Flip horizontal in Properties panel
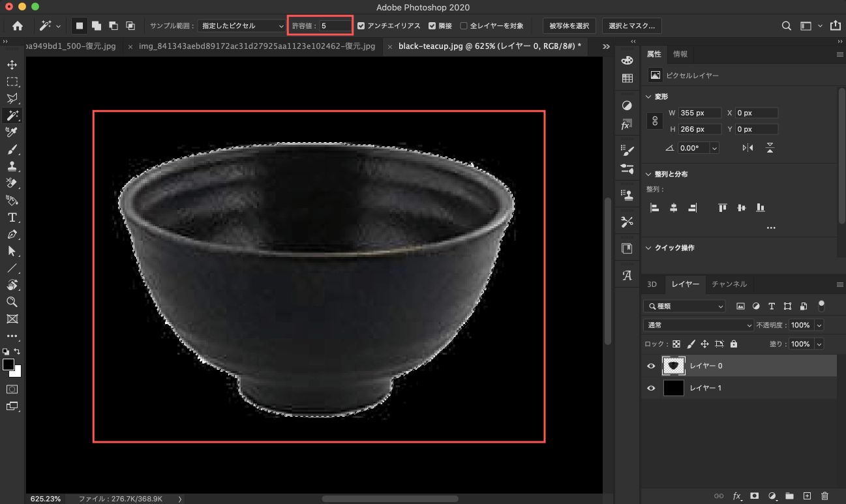The width and height of the screenshot is (846, 504). click(x=748, y=148)
